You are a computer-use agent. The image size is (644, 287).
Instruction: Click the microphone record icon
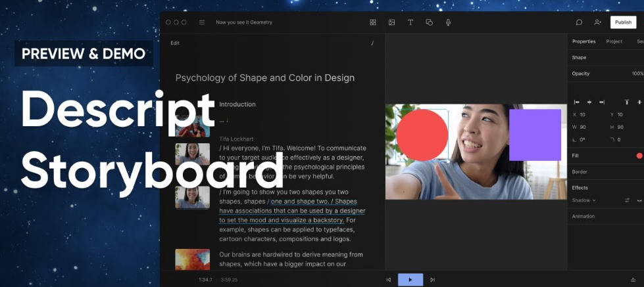(448, 22)
